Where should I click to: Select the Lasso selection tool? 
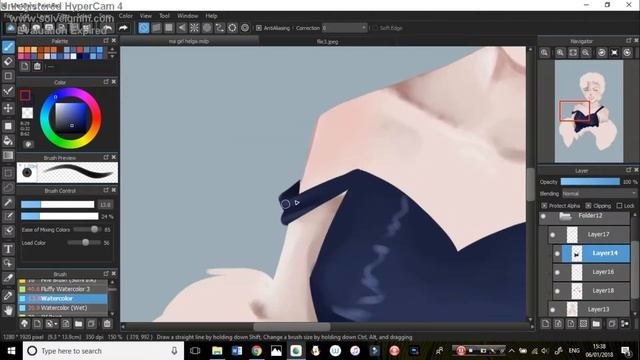click(8, 188)
